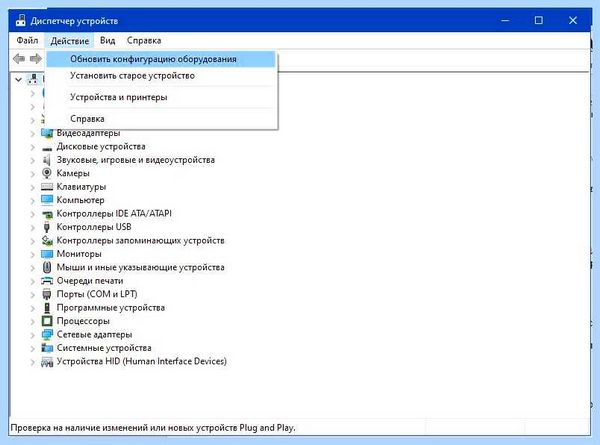Image resolution: width=600 pixels, height=445 pixels.
Task: Select the Очереди печати label
Action: tap(90, 281)
